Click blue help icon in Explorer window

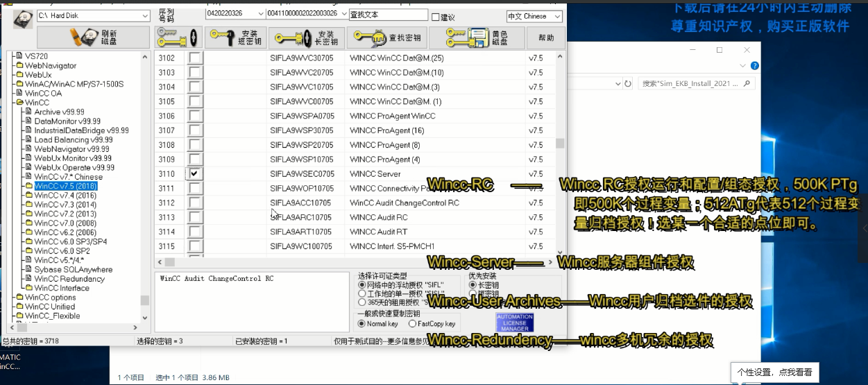[x=754, y=66]
